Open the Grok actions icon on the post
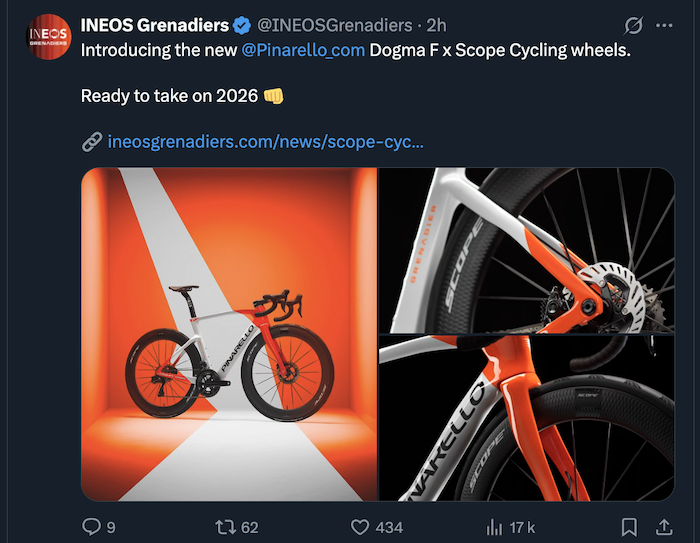 pyautogui.click(x=632, y=25)
